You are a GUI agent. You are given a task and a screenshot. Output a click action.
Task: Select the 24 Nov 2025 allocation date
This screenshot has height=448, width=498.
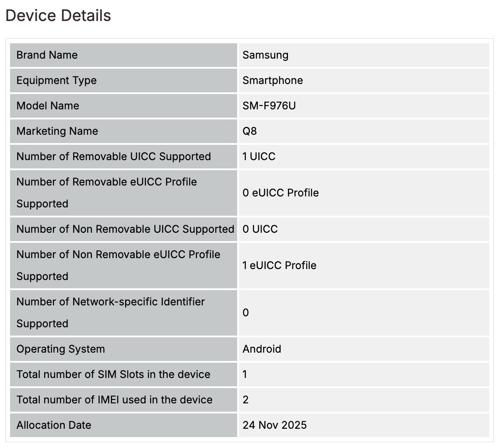[274, 425]
